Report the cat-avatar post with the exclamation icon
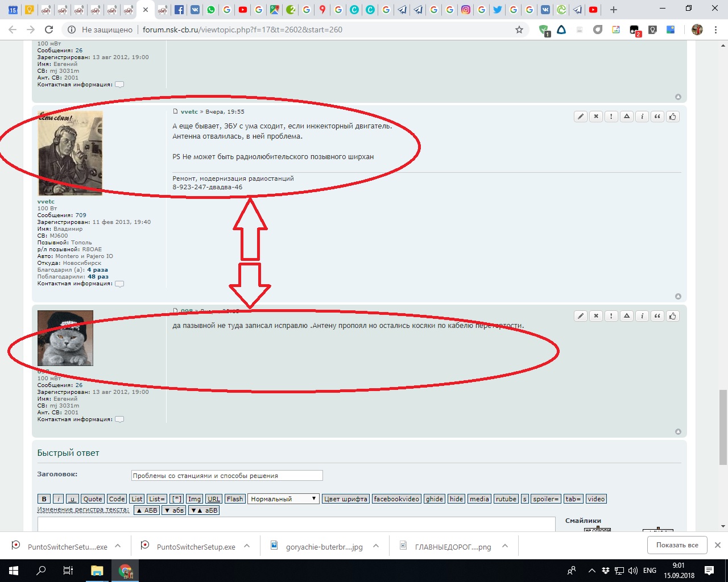The width and height of the screenshot is (728, 582). (611, 316)
